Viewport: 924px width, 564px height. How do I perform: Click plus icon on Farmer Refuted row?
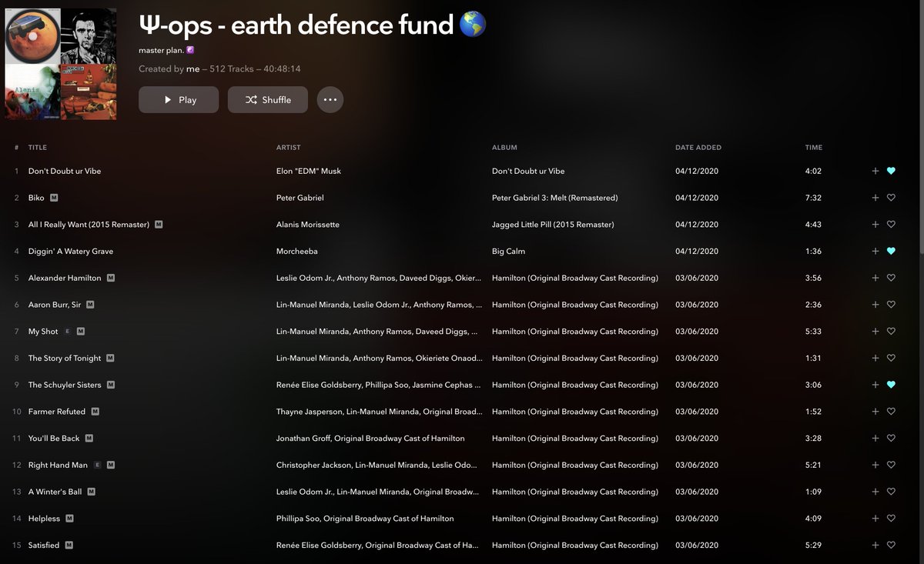click(875, 412)
